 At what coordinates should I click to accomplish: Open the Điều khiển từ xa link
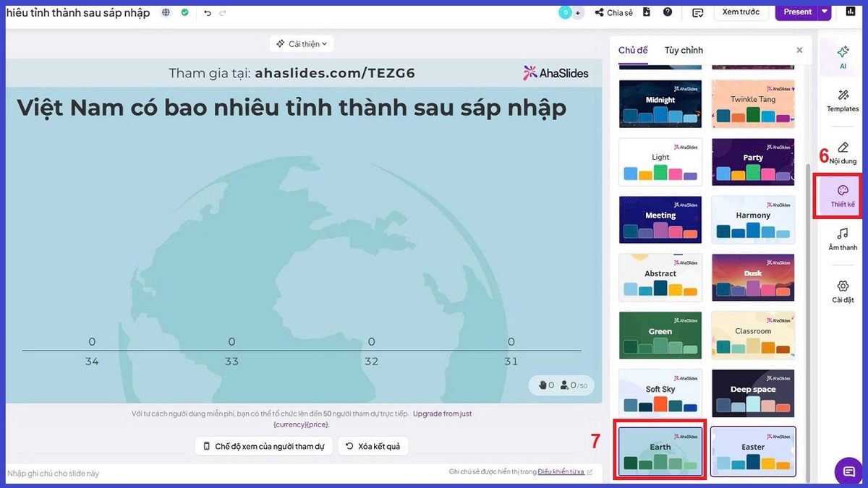click(x=561, y=472)
